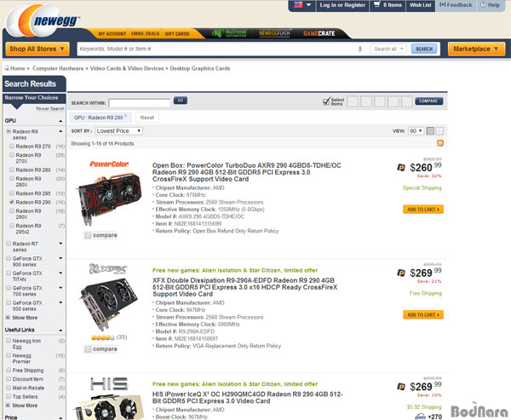511x420 pixels.
Task: Click the Reset filters button
Action: (x=147, y=118)
